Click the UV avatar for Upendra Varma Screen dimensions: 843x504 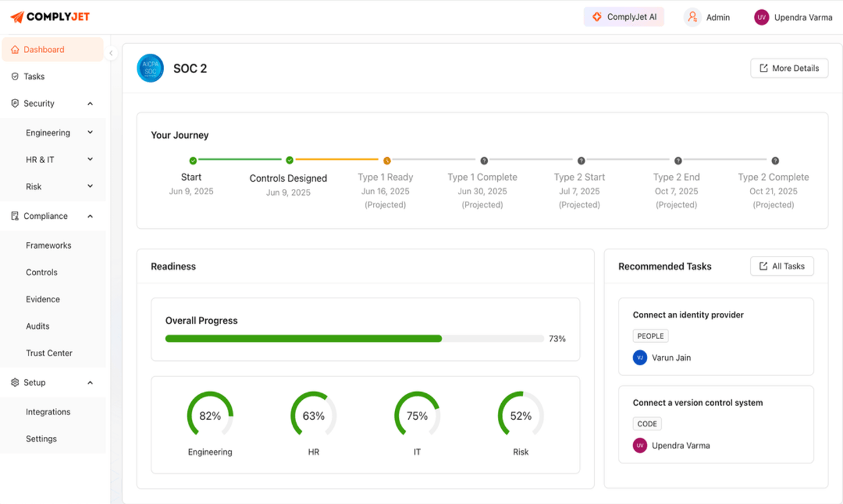761,17
